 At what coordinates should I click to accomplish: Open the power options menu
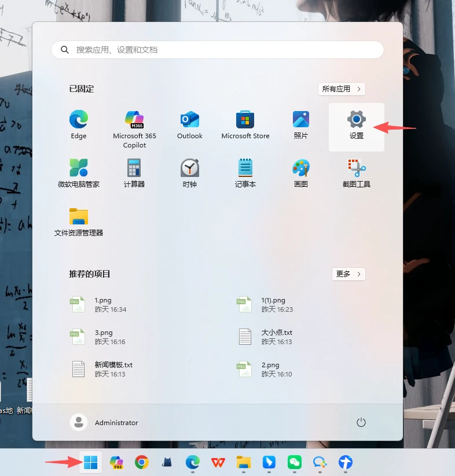pyautogui.click(x=361, y=423)
